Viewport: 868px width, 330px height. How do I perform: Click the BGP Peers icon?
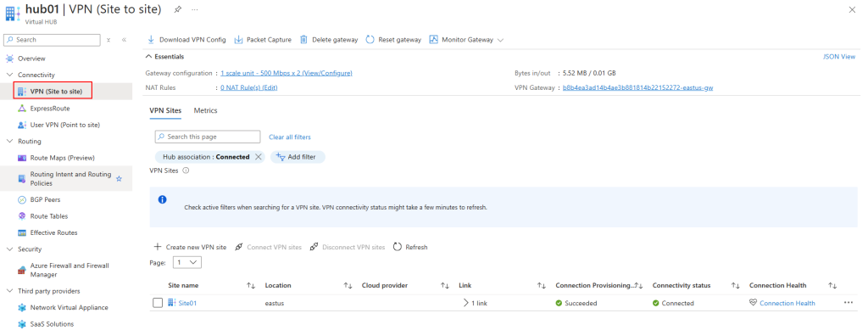(22, 200)
